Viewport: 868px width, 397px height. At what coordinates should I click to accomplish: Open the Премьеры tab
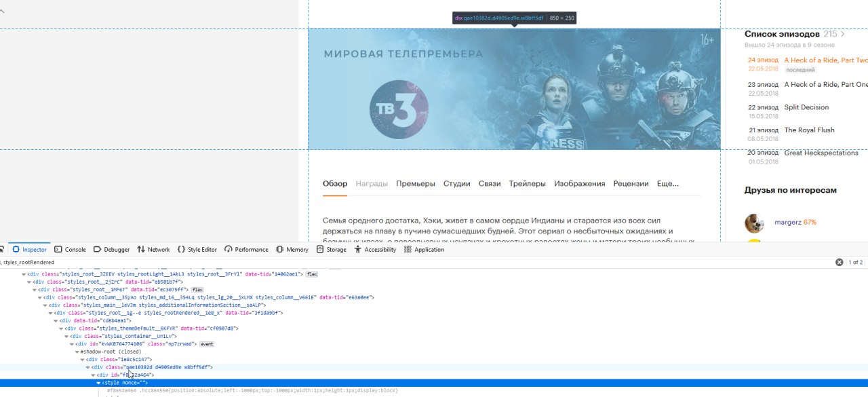(x=416, y=184)
